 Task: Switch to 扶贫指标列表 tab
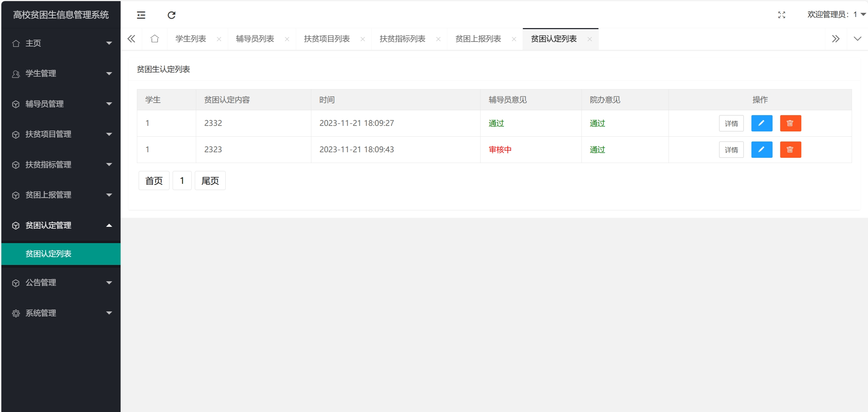(402, 39)
